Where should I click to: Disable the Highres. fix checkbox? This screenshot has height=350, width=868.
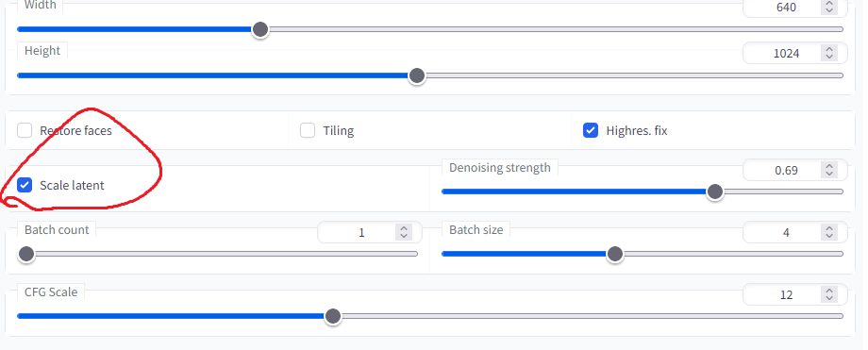591,131
